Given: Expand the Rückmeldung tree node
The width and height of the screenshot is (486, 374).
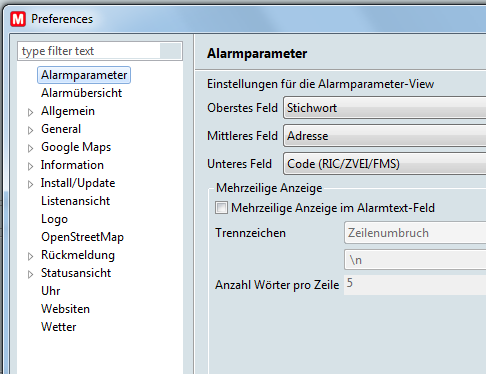Looking at the screenshot, I should point(30,256).
